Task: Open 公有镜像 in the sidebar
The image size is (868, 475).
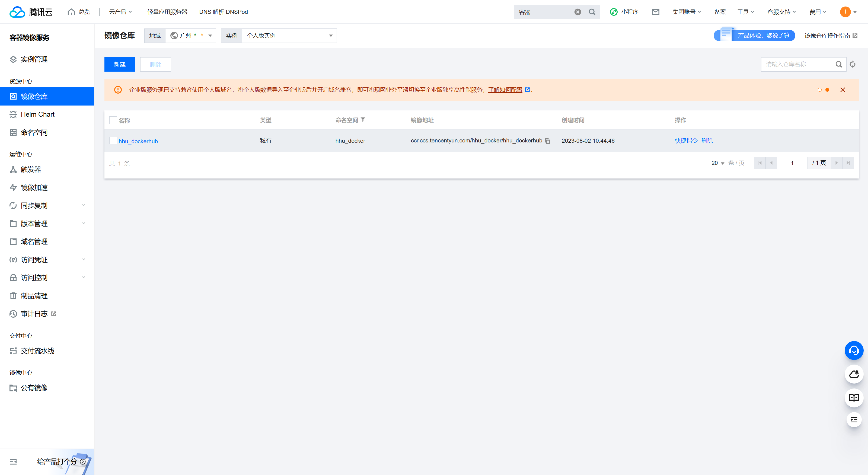Action: pos(47,388)
